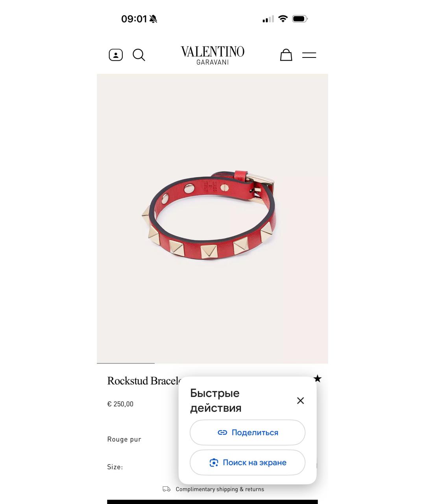The image size is (425, 504).
Task: Tap the € 250,00 price
Action: click(x=120, y=404)
